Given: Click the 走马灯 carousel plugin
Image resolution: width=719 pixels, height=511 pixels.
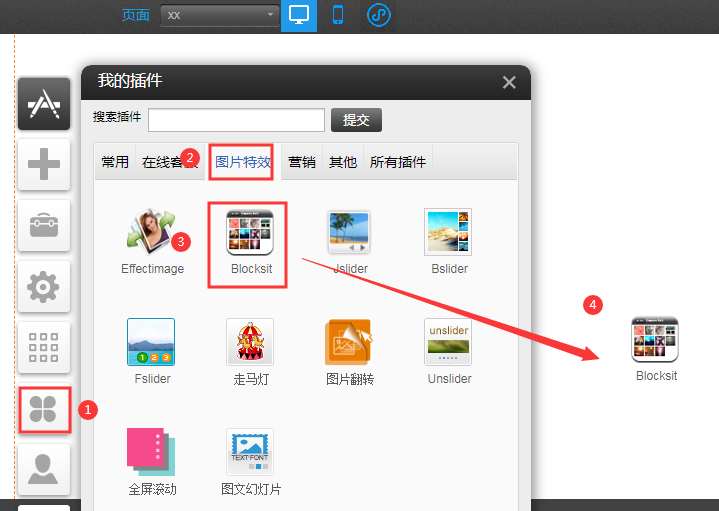Looking at the screenshot, I should [249, 343].
